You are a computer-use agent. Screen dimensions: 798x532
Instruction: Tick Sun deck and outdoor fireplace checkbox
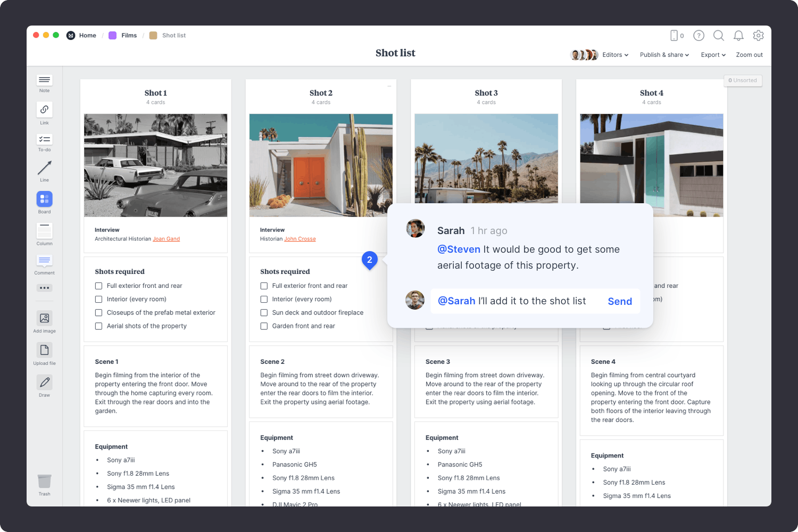point(264,313)
